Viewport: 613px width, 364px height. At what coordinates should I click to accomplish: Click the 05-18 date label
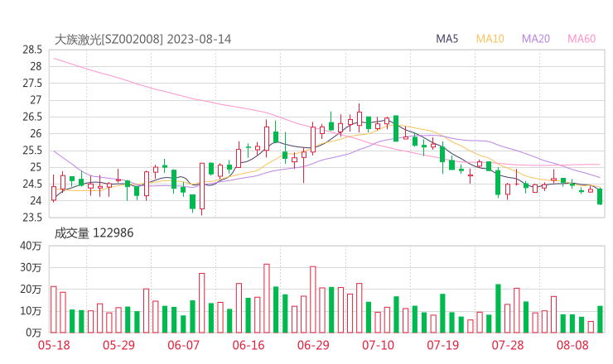point(54,345)
